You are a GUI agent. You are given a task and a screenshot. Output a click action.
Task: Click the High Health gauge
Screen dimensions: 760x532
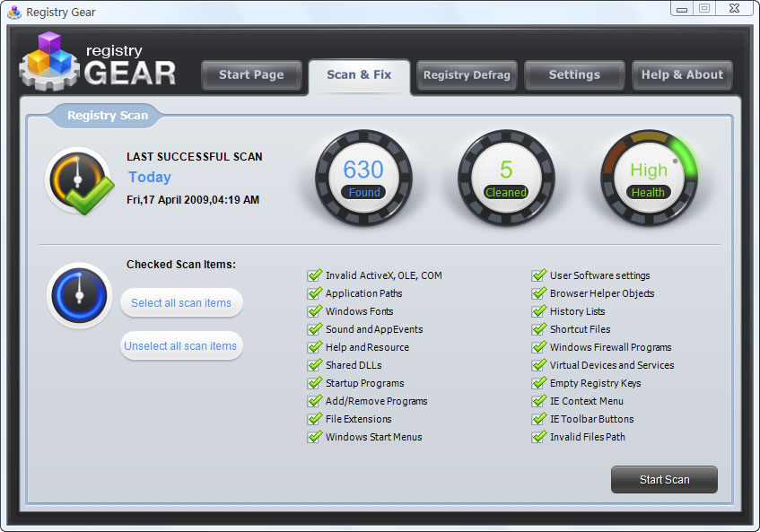click(x=649, y=178)
